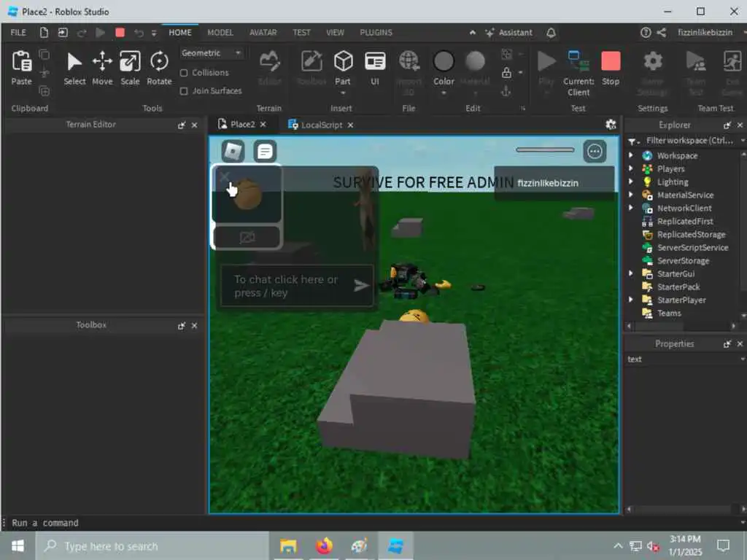Expand the MaterialService tree node
This screenshot has height=560, width=747.
pyautogui.click(x=631, y=194)
